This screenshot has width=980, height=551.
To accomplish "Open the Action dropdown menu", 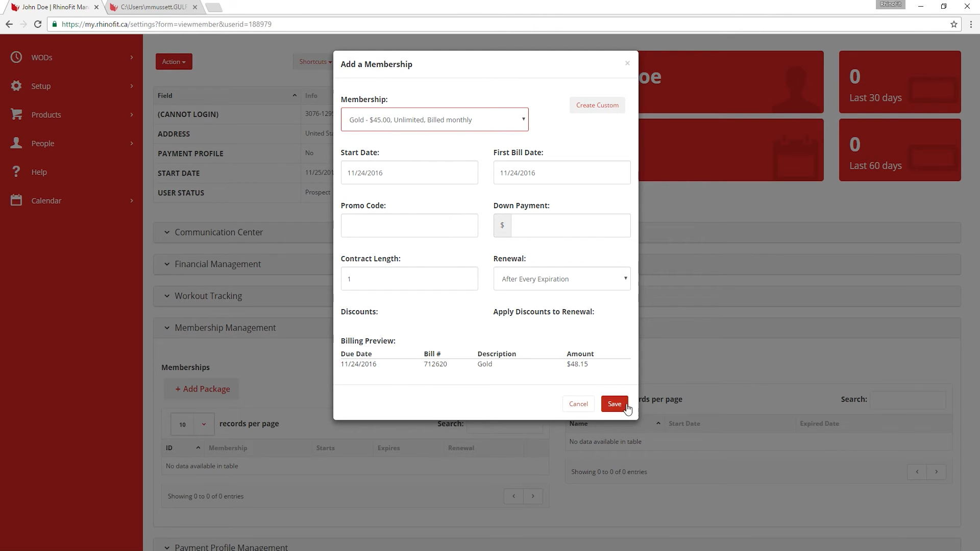I will (174, 62).
